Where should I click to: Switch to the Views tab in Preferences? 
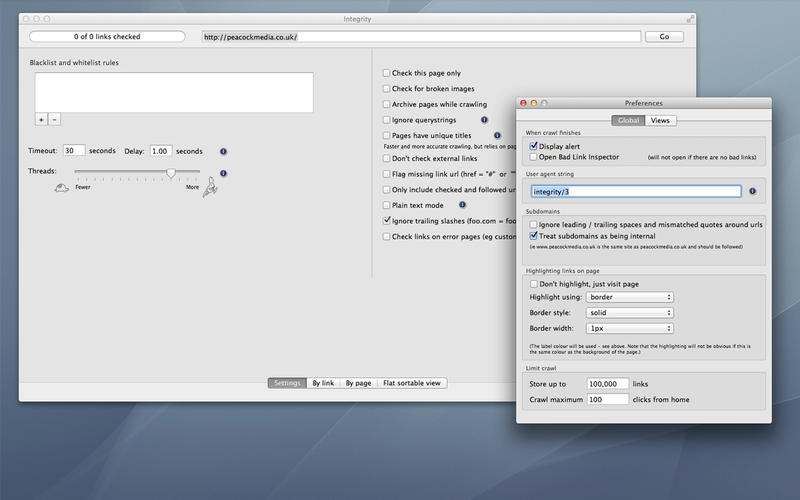658,120
